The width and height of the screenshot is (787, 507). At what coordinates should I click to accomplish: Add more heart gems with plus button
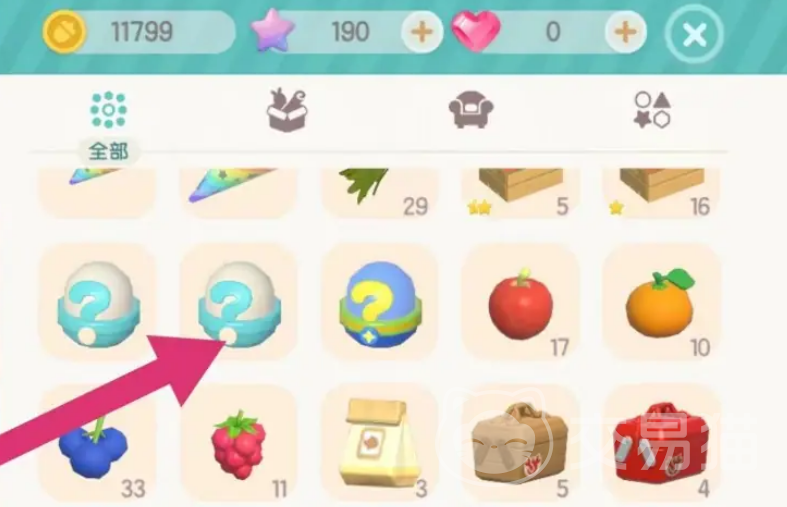[x=625, y=33]
